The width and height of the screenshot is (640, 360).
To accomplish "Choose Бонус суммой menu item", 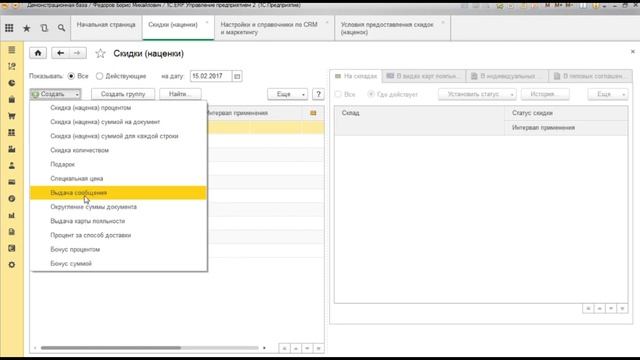I will (x=118, y=264).
